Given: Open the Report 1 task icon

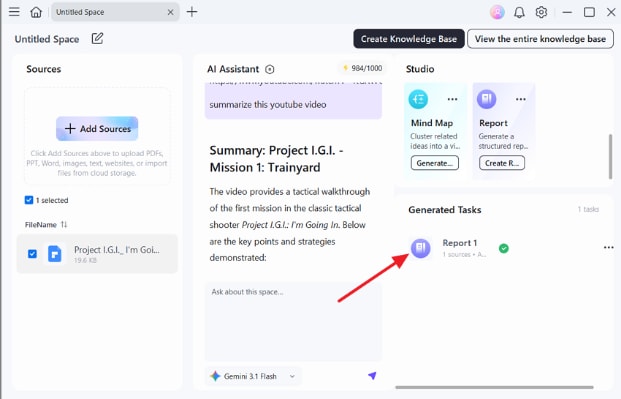Looking at the screenshot, I should pyautogui.click(x=421, y=248).
